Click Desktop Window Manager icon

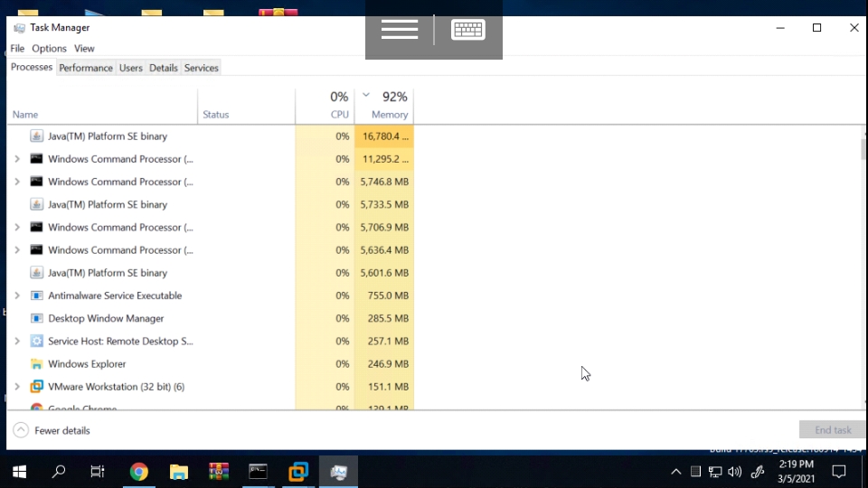(x=36, y=318)
